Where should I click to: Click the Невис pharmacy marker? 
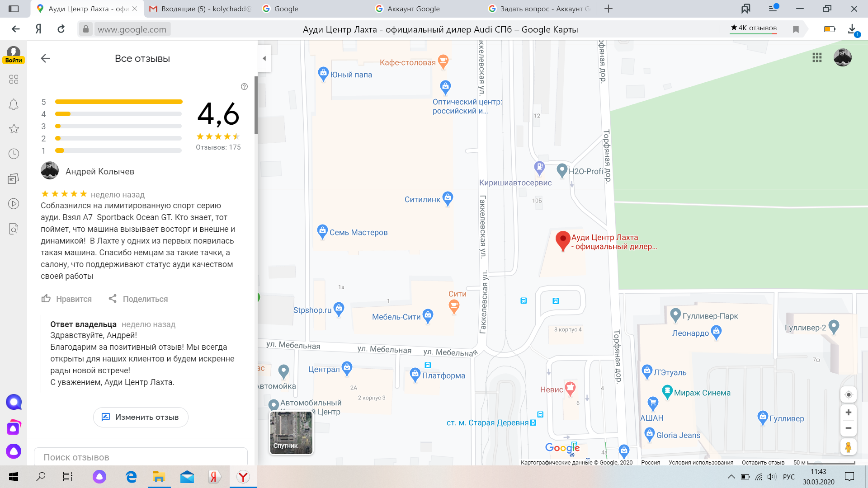click(x=571, y=388)
